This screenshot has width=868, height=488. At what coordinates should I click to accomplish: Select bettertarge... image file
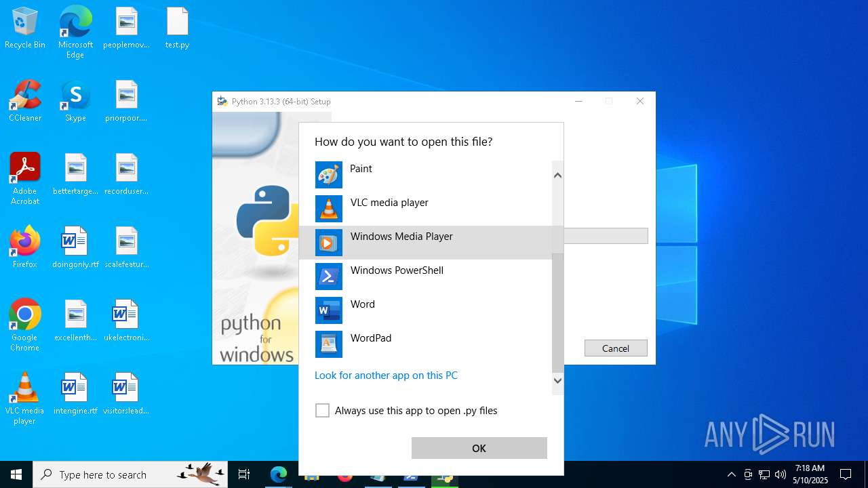click(75, 175)
